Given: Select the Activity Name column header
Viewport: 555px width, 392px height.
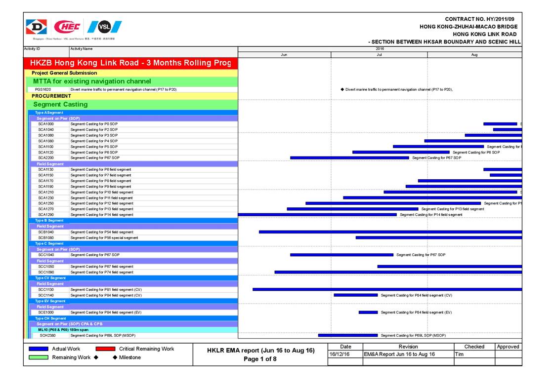Looking at the screenshot, I should (154, 52).
